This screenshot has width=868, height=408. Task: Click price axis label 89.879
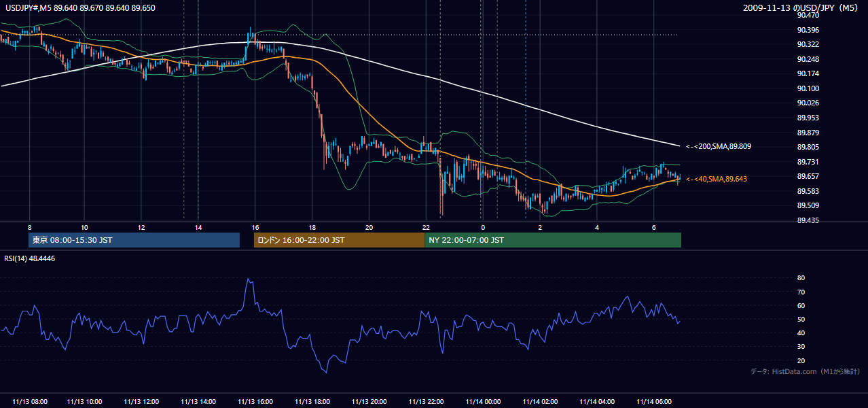pyautogui.click(x=808, y=133)
